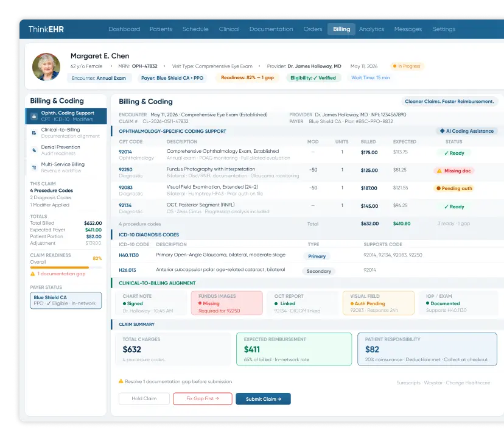
Task: Open the Analytics tab
Action: coord(371,29)
